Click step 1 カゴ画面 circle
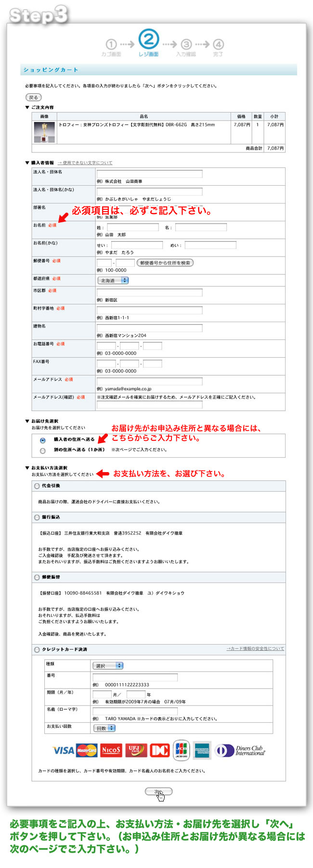 [111, 44]
